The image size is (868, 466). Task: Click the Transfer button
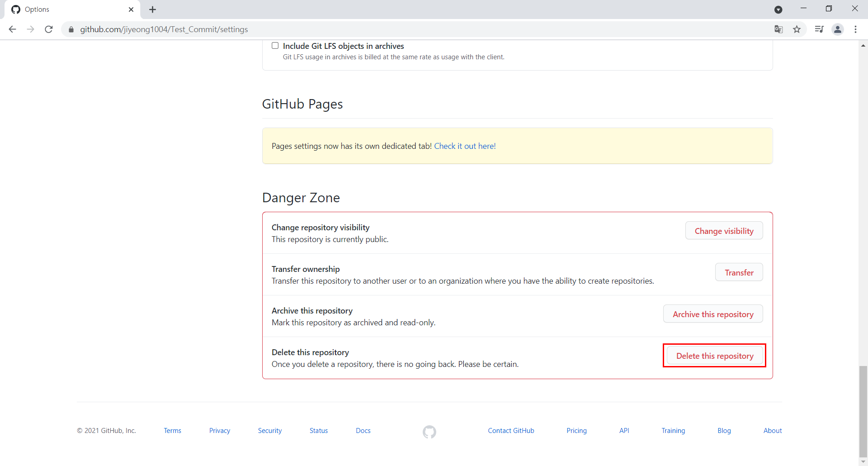[x=739, y=272]
